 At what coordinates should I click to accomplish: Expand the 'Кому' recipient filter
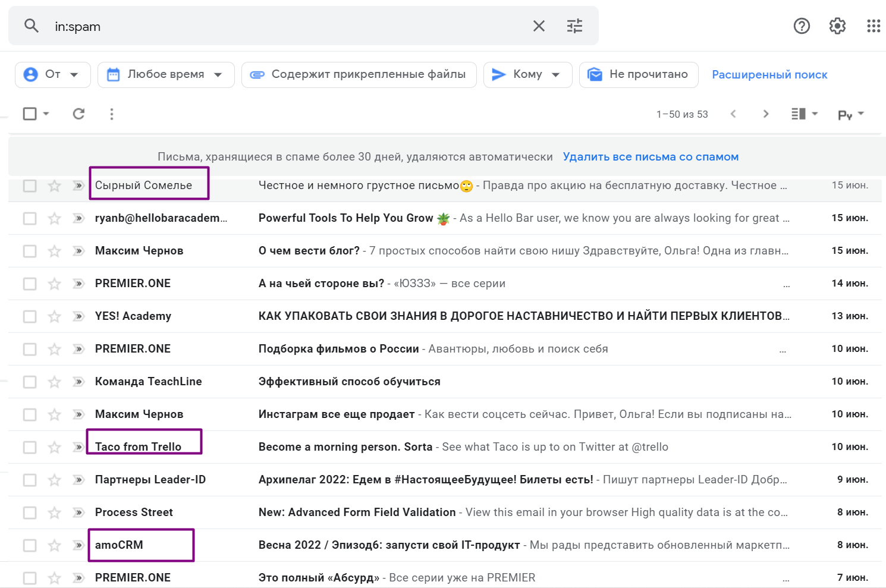click(x=528, y=74)
